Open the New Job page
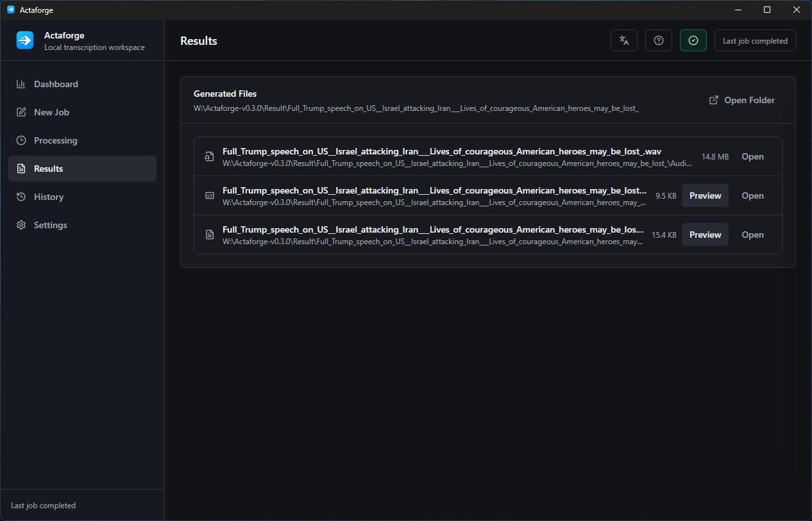Viewport: 812px width, 521px height. (x=82, y=112)
